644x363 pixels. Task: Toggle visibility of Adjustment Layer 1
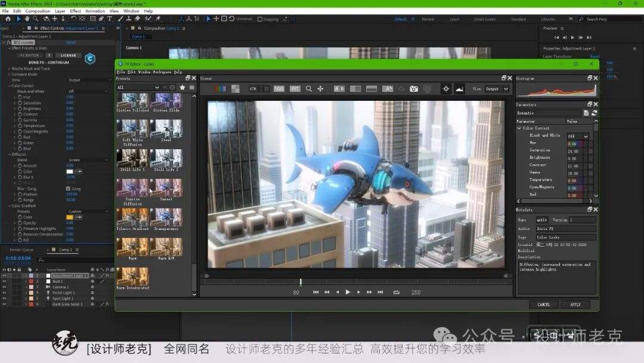(x=4, y=275)
